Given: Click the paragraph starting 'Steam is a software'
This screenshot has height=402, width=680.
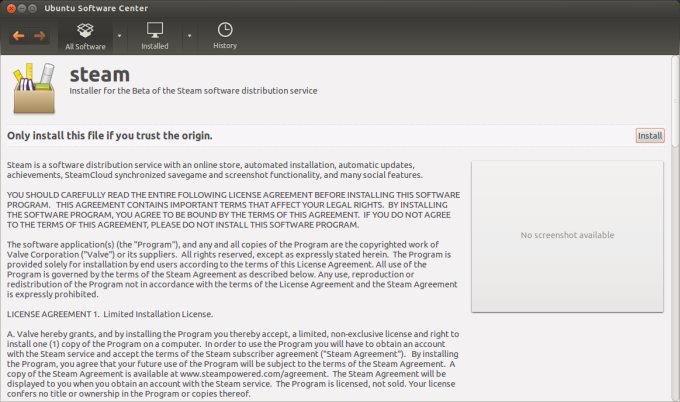Looking at the screenshot, I should tap(215, 170).
